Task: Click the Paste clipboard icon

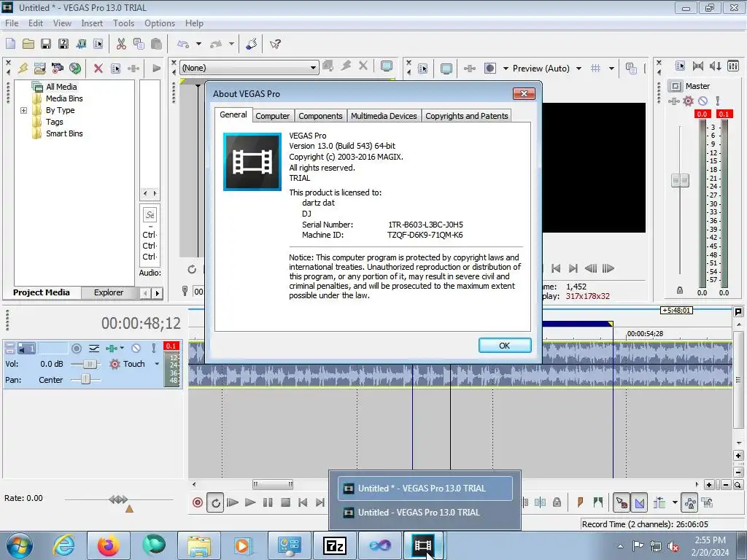Action: coord(156,44)
